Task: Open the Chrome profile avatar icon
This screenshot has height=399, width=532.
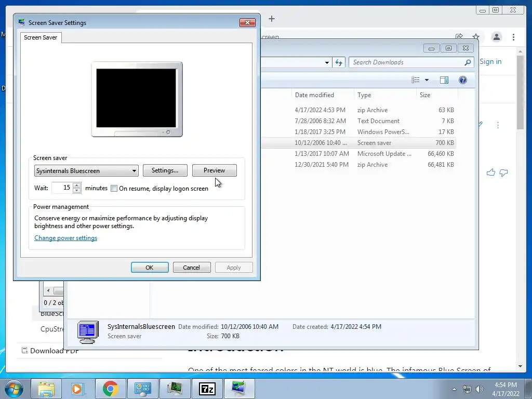Action: point(496,37)
